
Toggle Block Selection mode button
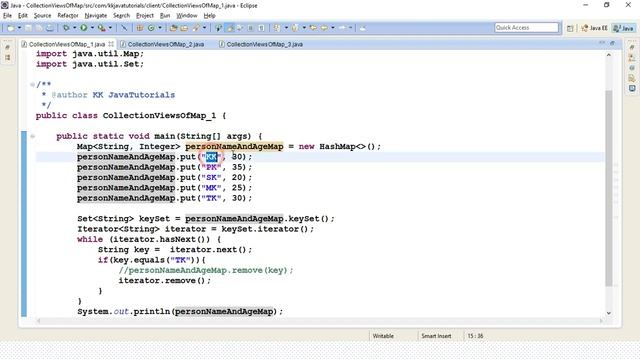(250, 28)
